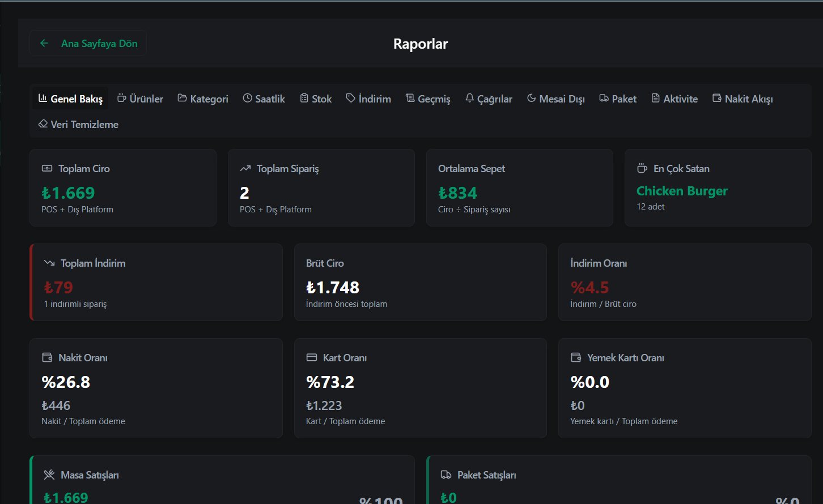
Task: Open the Ürünler tab
Action: point(140,99)
